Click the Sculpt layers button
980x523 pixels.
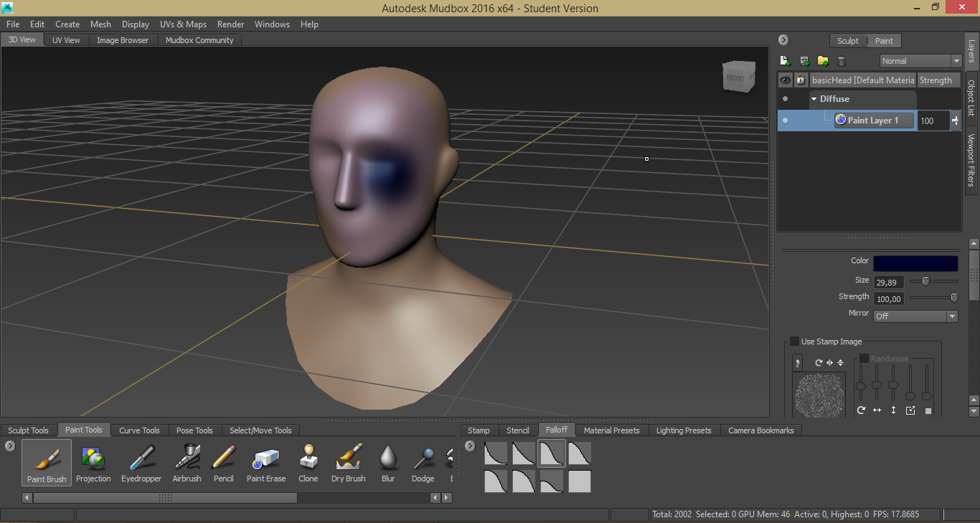pos(847,41)
